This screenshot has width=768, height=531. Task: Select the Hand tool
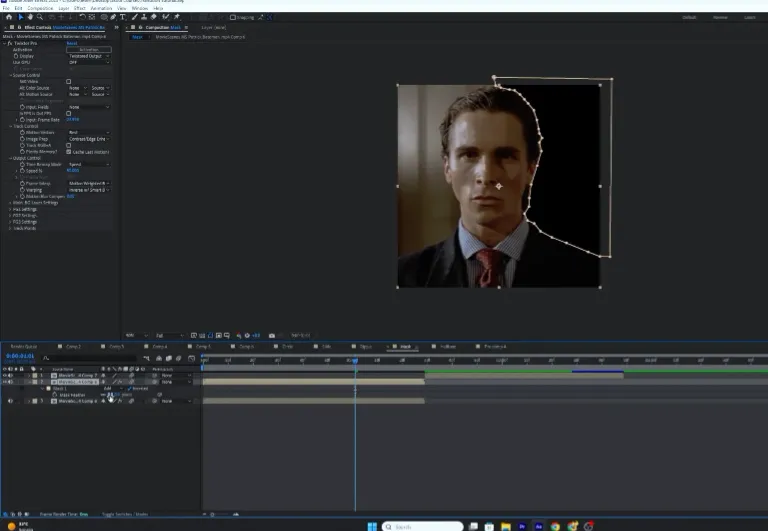tap(30, 17)
